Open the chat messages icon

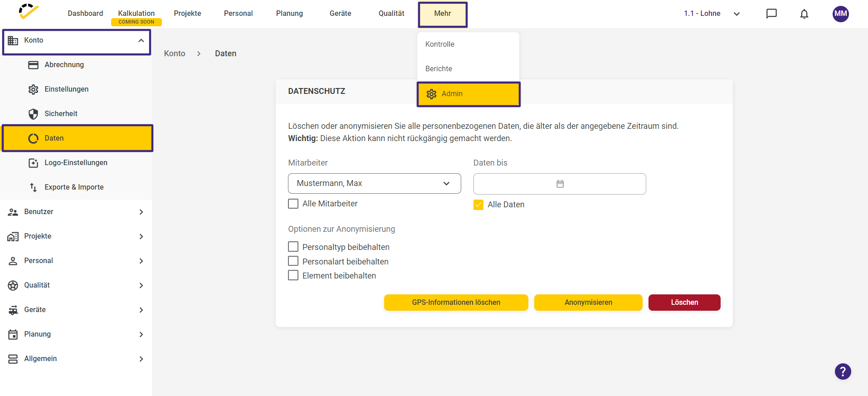(771, 14)
